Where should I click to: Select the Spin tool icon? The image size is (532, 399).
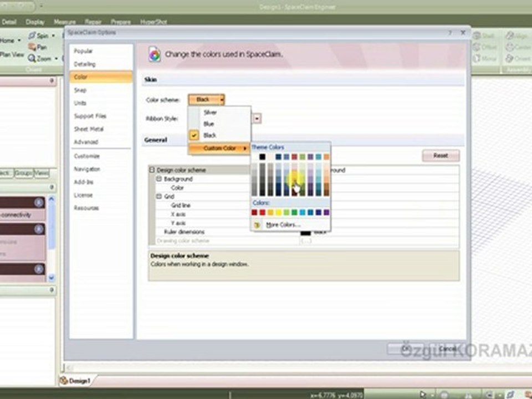(32, 35)
